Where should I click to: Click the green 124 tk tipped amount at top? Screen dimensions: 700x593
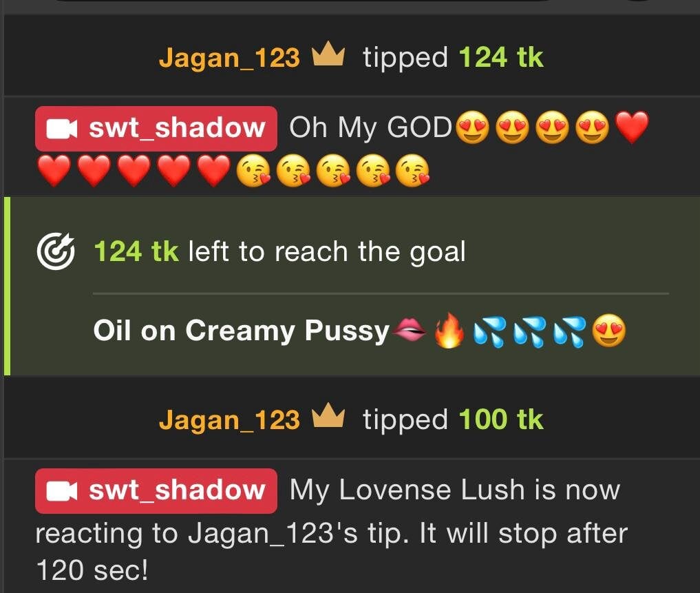pyautogui.click(x=501, y=58)
